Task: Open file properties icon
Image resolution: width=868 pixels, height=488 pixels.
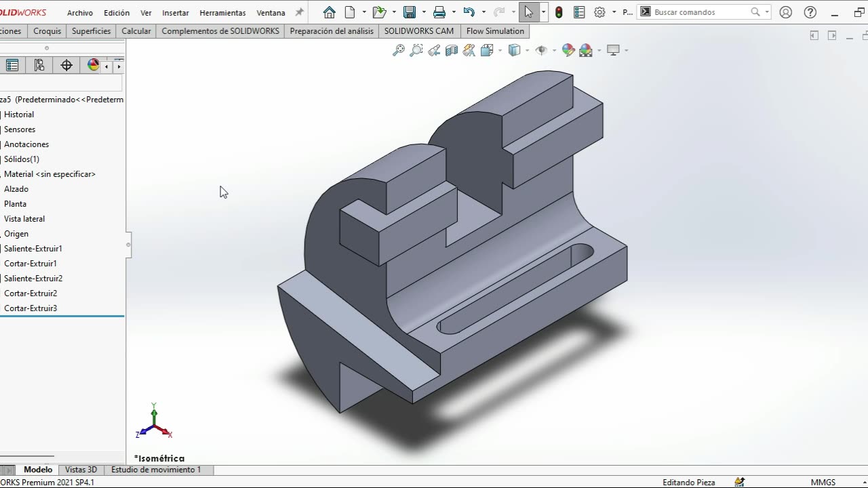Action: point(579,12)
